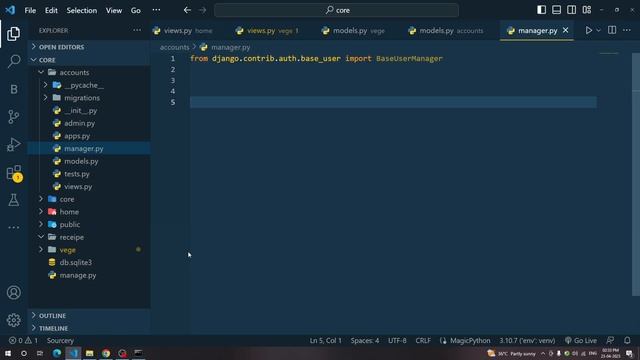Viewport: 640px width, 360px height.
Task: Expand the home folder
Action: 89,212
